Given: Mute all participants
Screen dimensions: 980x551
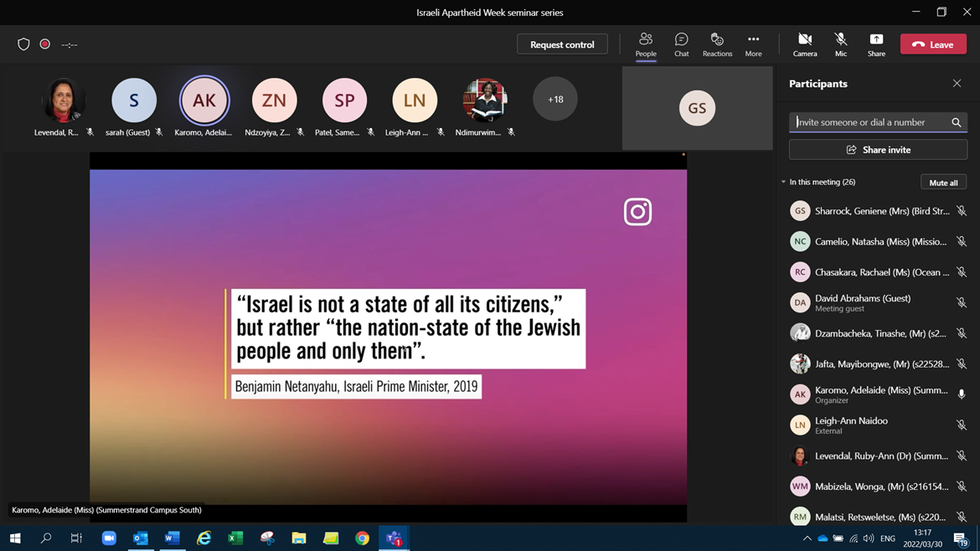Looking at the screenshot, I should tap(943, 183).
